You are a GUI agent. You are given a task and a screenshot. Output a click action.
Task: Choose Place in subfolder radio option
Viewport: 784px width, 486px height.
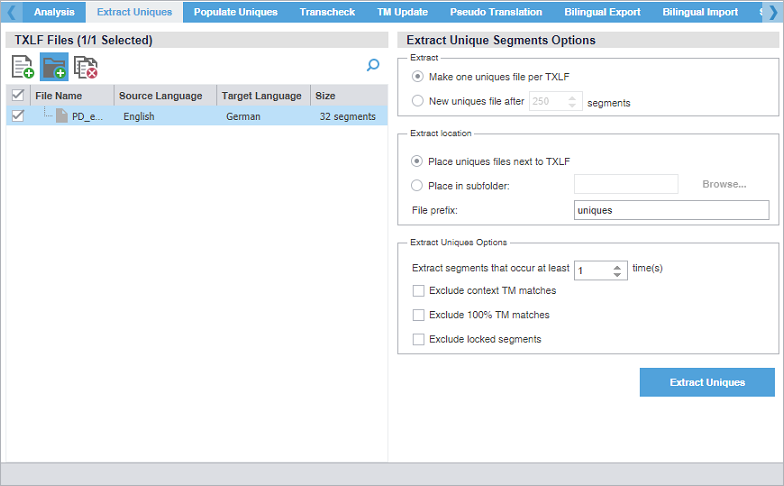(x=418, y=184)
